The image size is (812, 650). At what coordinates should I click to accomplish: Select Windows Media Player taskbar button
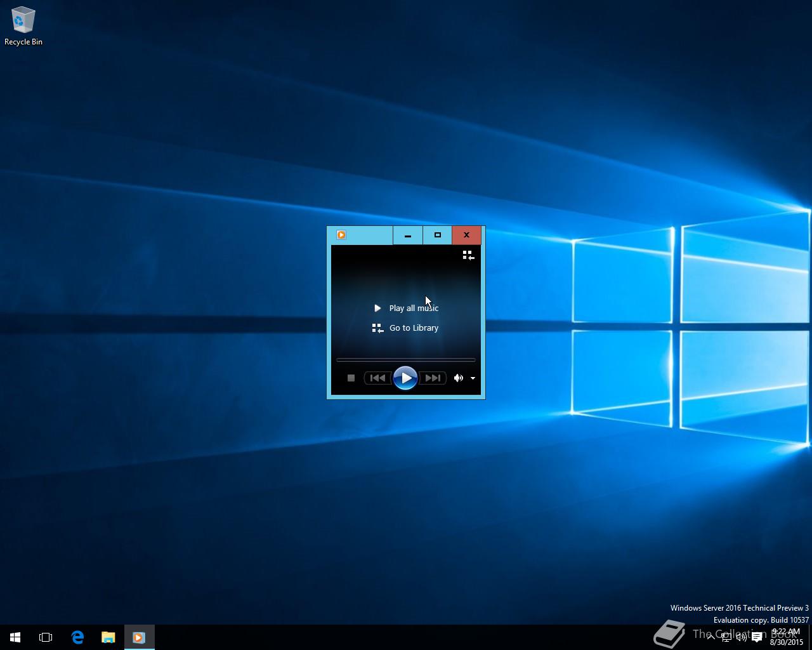coord(139,637)
